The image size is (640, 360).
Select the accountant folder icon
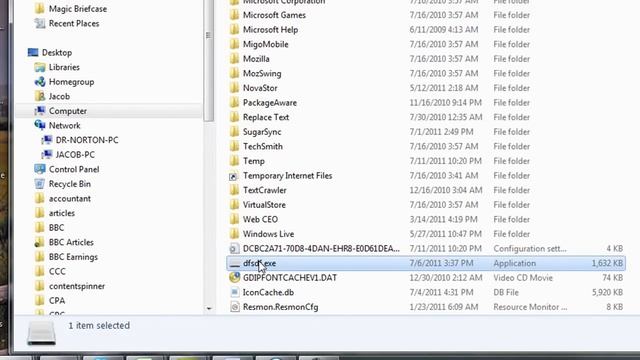[x=40, y=198]
